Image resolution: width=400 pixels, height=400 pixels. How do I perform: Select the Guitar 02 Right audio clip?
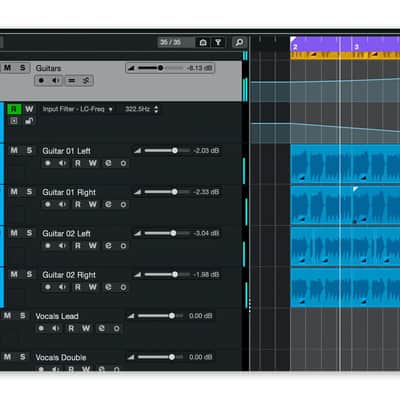345,288
